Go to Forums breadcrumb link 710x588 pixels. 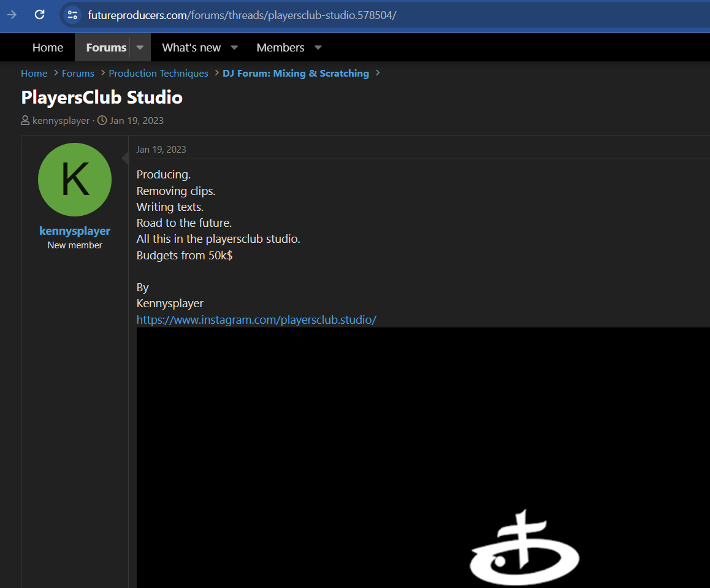coord(78,74)
